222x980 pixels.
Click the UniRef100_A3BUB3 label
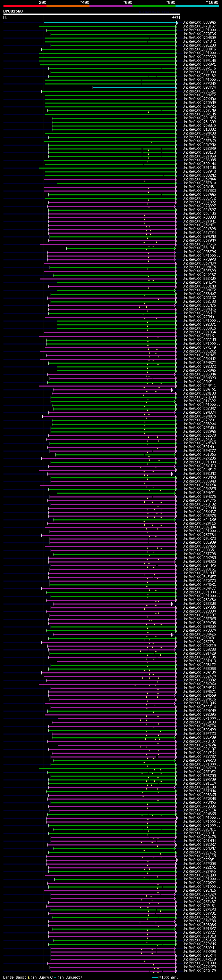(199, 217)
